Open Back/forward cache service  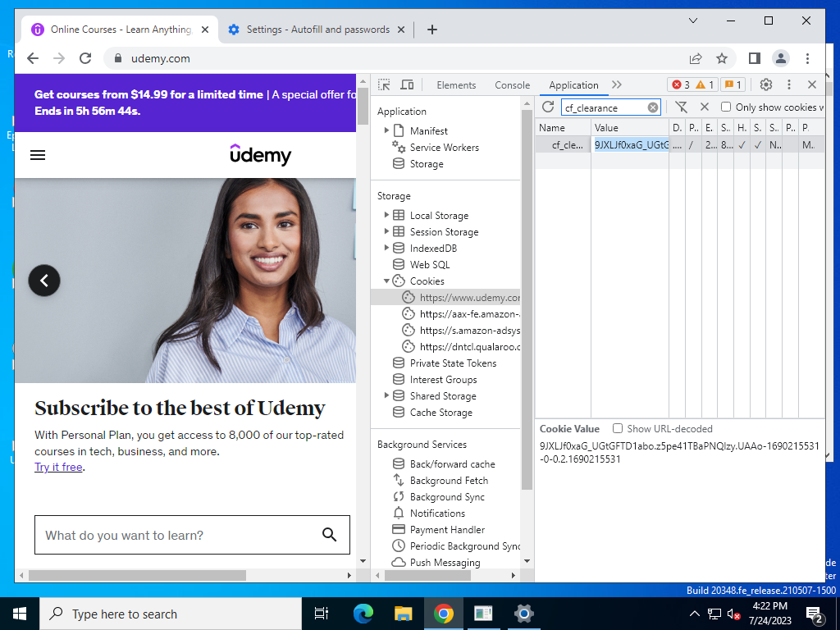452,464
